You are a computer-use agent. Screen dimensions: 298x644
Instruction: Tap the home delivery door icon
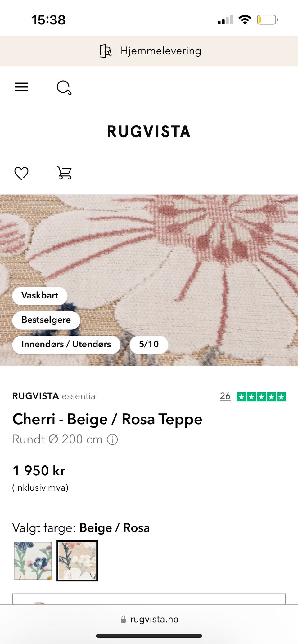point(106,51)
